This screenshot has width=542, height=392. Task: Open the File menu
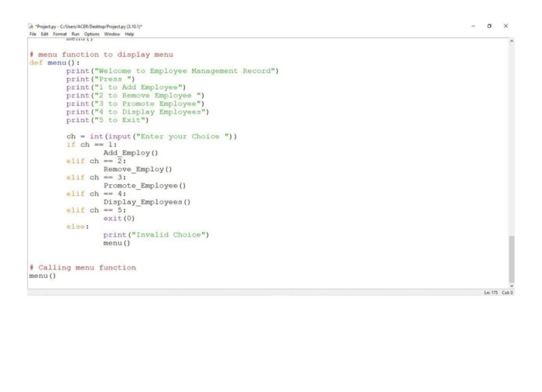point(33,34)
